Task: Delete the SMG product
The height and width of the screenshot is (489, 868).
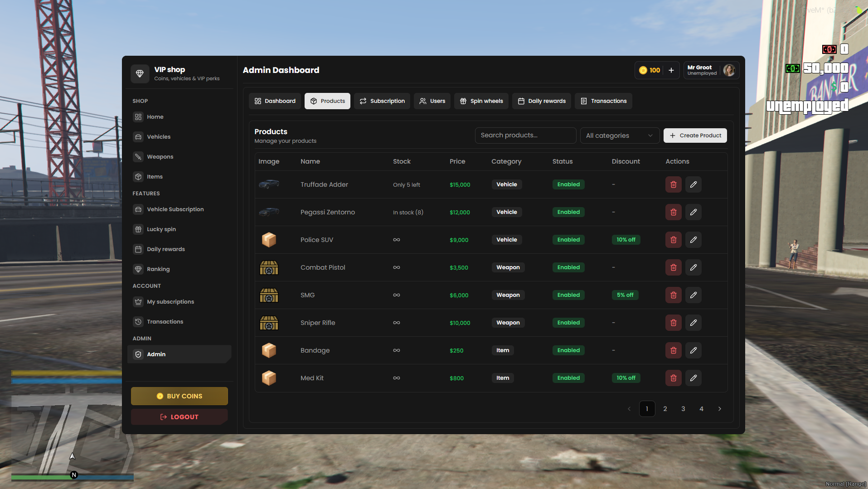Action: 673,295
